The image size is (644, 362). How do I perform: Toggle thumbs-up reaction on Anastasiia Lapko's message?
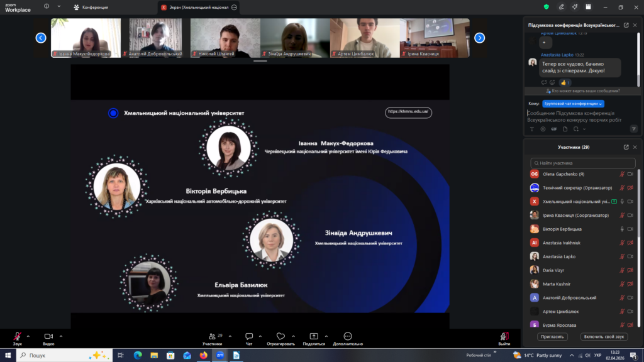click(x=565, y=82)
